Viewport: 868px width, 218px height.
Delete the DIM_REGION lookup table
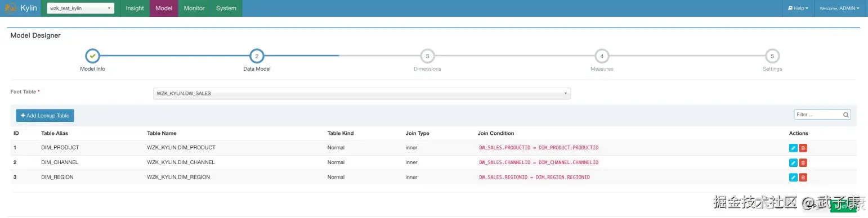[x=803, y=178]
